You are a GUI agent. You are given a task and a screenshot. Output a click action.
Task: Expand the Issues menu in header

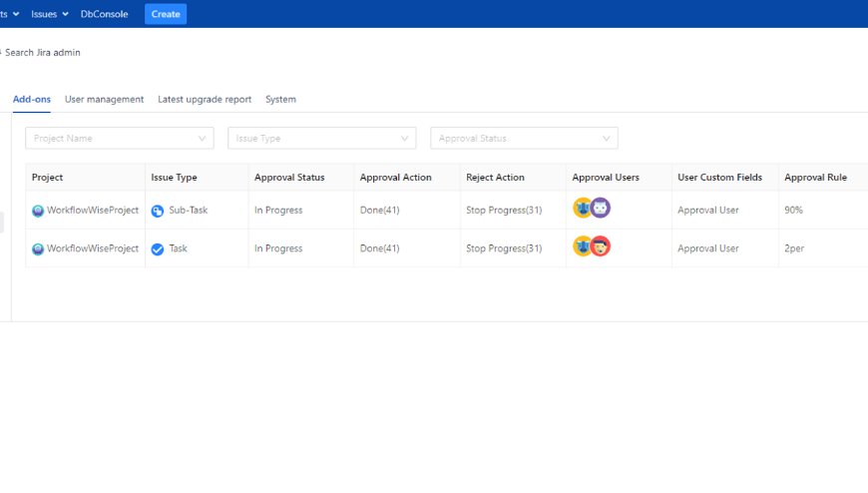coord(49,14)
